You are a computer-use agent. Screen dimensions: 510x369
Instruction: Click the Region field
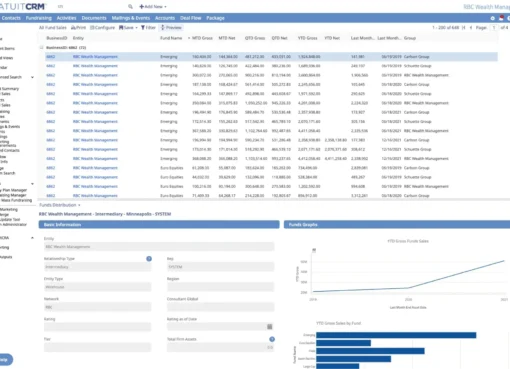[220, 287]
